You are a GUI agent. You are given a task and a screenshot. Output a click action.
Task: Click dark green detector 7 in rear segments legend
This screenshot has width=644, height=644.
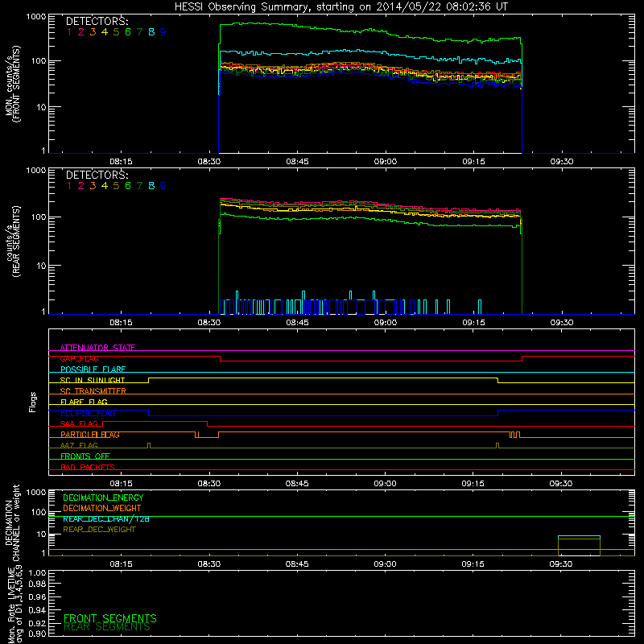point(139,186)
